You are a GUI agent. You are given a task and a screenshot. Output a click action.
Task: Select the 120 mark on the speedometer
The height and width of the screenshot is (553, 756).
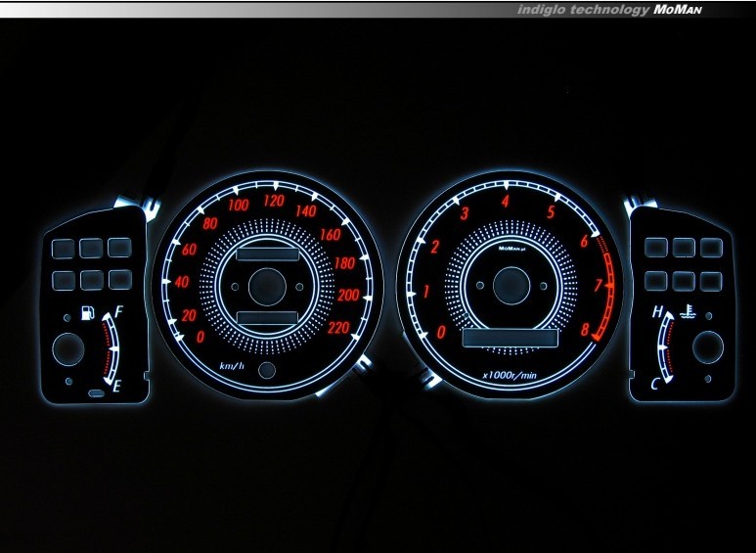point(272,203)
